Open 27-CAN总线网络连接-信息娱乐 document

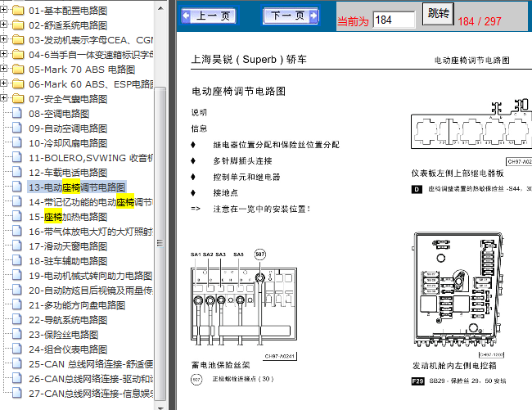click(x=91, y=394)
